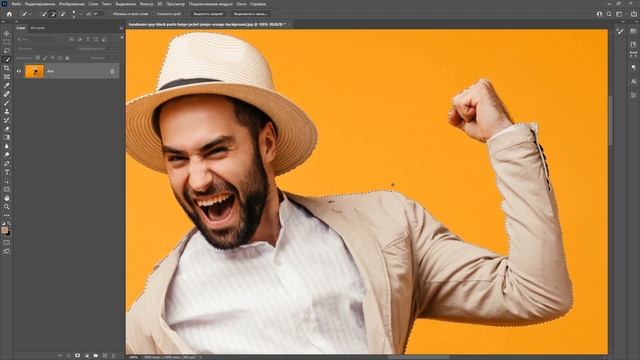Open the Файл menu
The height and width of the screenshot is (360, 640).
(x=16, y=4)
